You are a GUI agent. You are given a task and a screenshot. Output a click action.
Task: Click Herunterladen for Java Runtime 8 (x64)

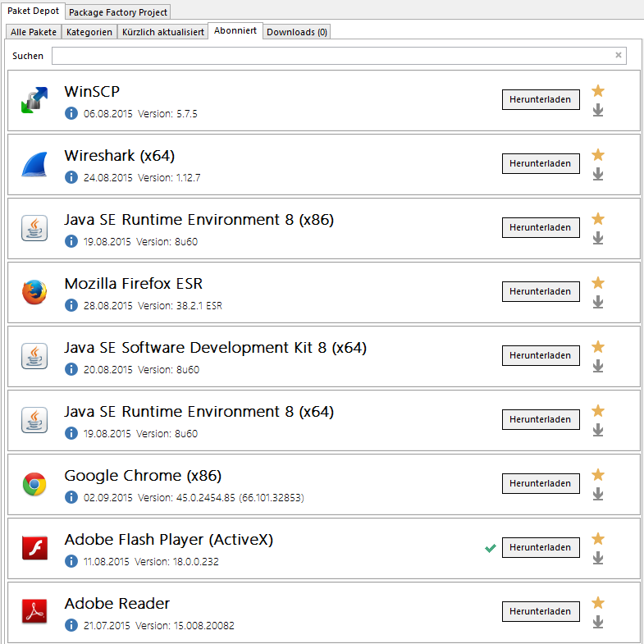[541, 419]
